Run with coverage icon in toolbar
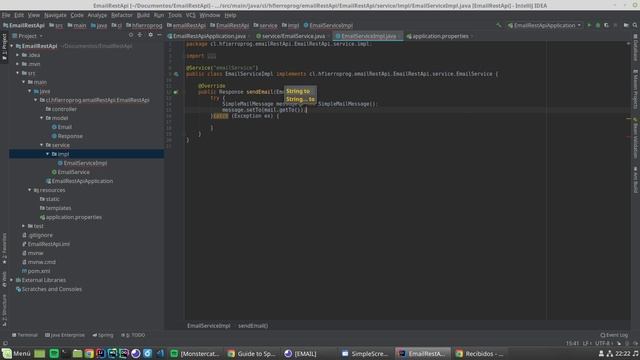640x360 pixels. [x=607, y=25]
